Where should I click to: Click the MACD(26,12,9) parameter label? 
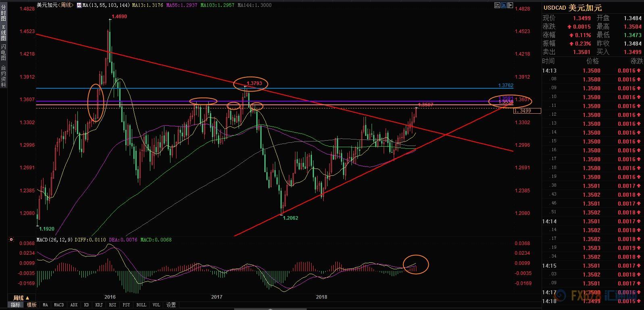tap(54, 240)
